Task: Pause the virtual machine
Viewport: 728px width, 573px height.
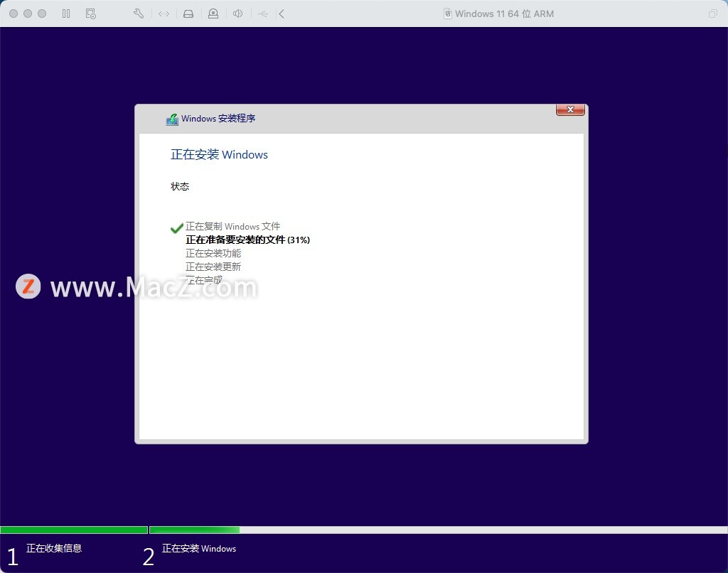Action: coord(66,14)
